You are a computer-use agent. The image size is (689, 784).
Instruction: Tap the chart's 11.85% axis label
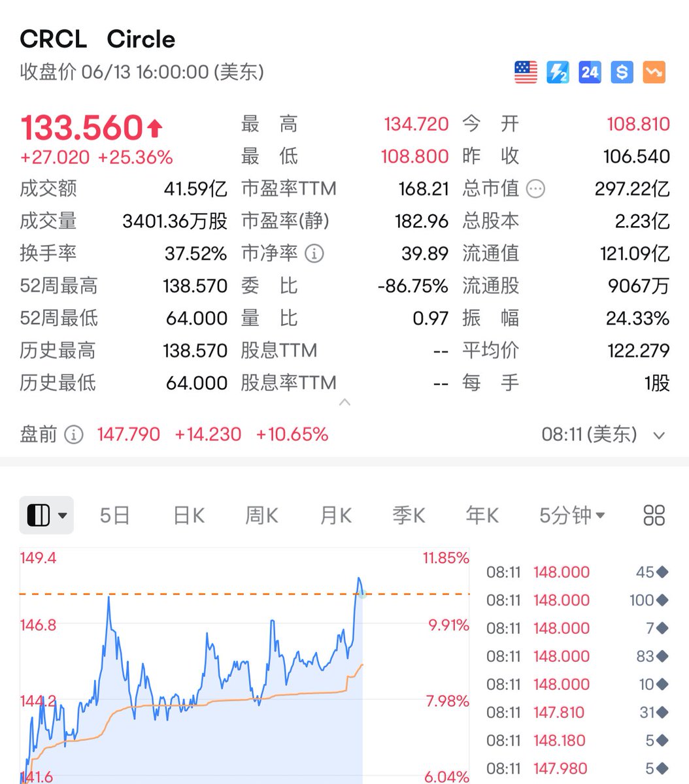(x=446, y=558)
